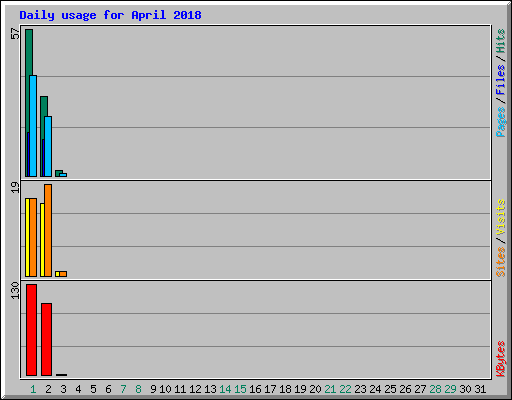Click the green day '1' axis label
This screenshot has height=400, width=512.
click(33, 389)
